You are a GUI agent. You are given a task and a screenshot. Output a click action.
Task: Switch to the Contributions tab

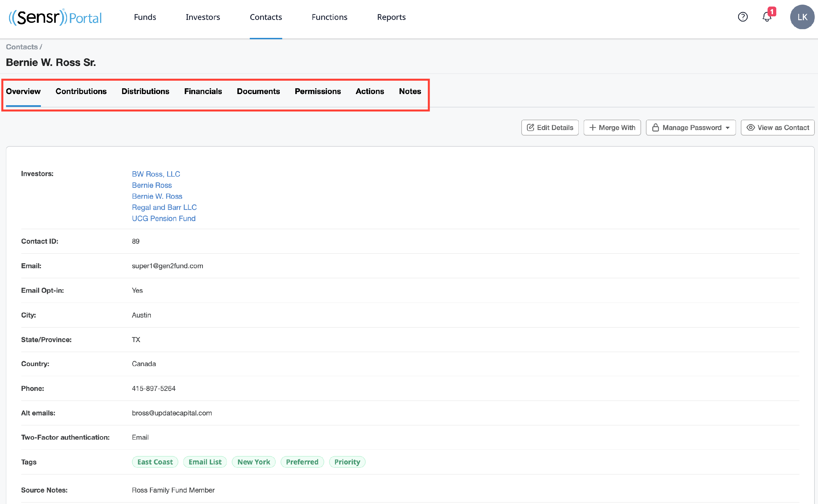pyautogui.click(x=81, y=91)
